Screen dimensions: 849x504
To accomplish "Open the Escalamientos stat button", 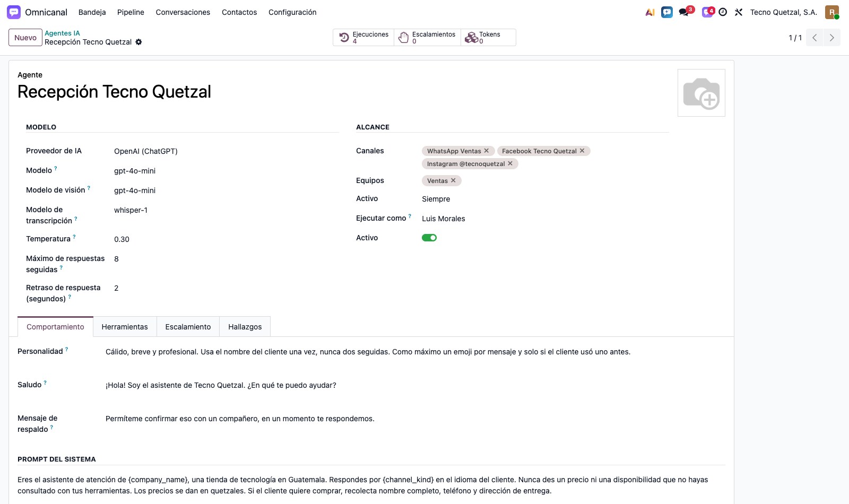I will point(427,37).
